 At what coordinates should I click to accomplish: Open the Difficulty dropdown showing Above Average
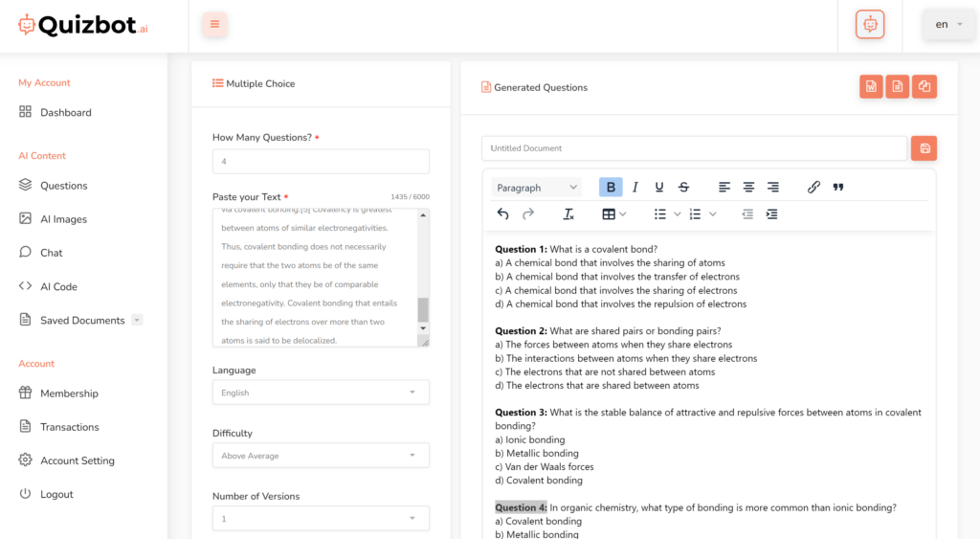(321, 456)
